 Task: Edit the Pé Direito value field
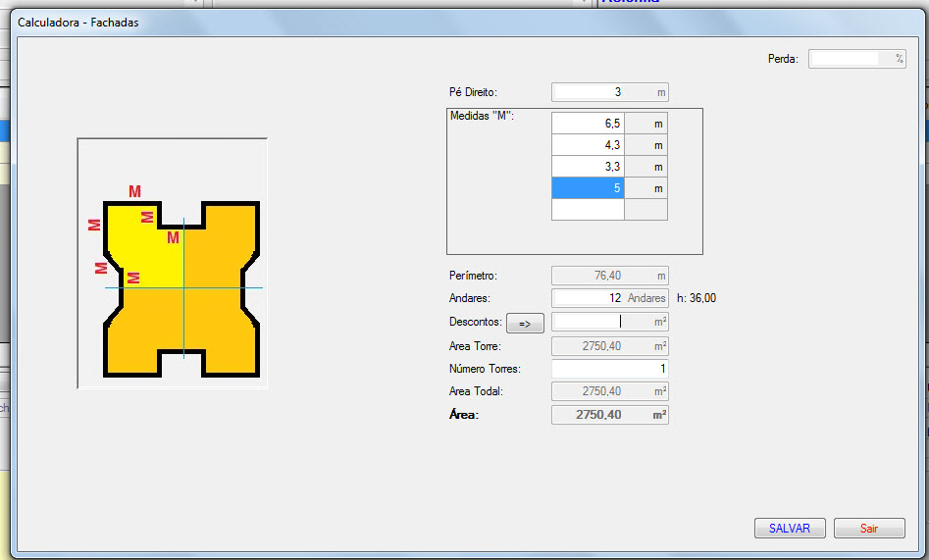pyautogui.click(x=609, y=92)
